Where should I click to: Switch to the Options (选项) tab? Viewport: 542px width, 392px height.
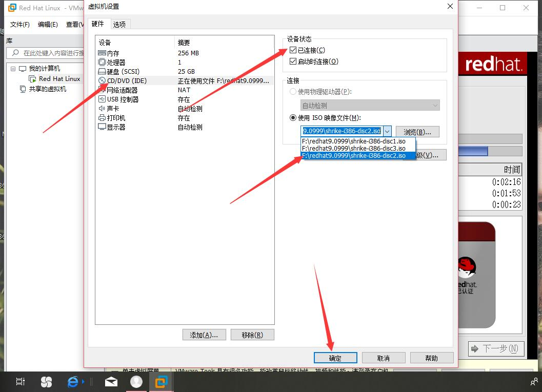(119, 24)
